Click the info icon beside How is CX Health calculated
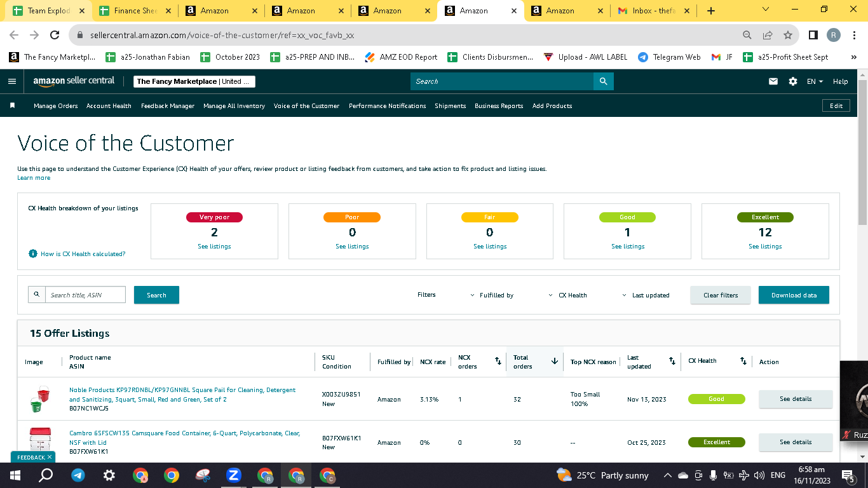This screenshot has width=868, height=488. [33, 254]
